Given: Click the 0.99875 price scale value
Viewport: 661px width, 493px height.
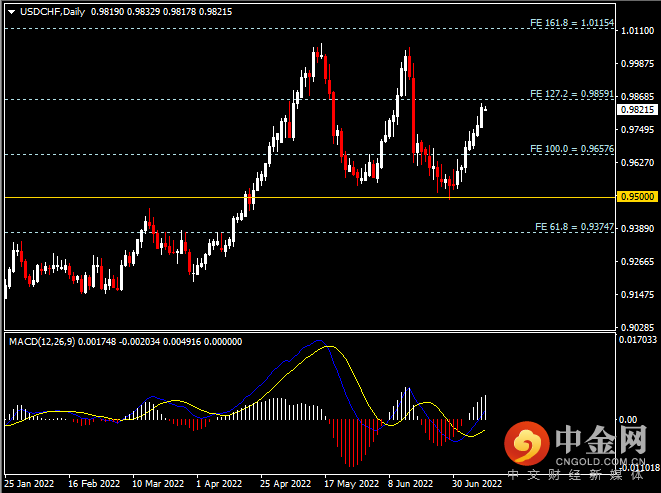Looking at the screenshot, I should coord(637,64).
